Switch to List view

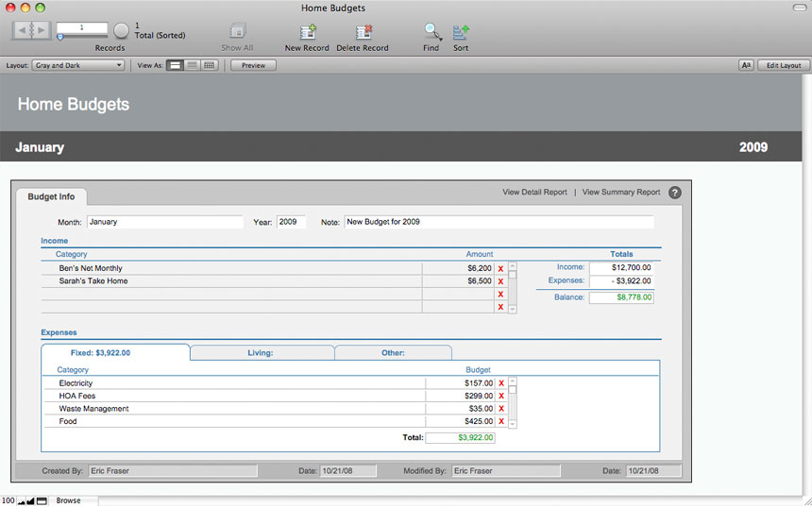pos(192,65)
